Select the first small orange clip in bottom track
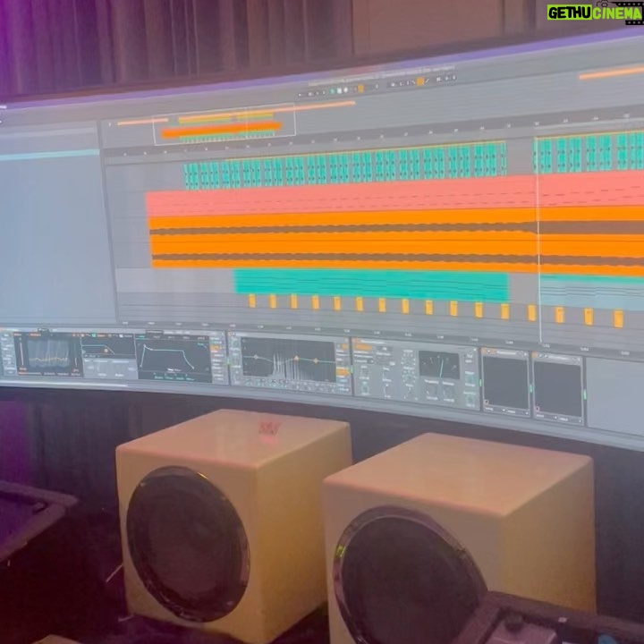 pos(251,301)
